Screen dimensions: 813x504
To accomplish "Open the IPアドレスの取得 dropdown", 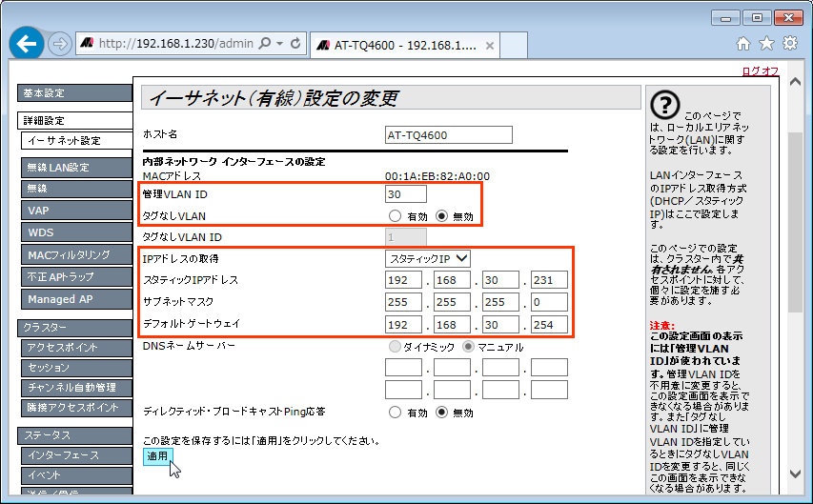I will 428,258.
